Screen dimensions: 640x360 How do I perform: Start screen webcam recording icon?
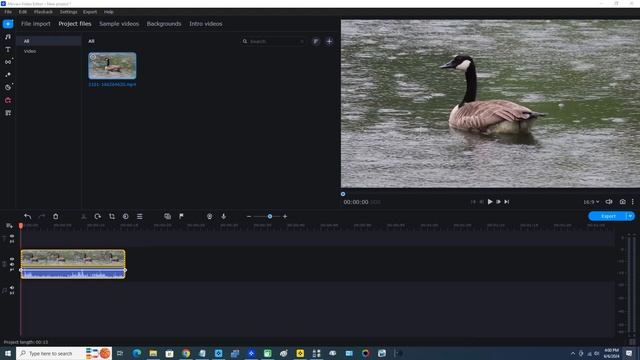209,216
